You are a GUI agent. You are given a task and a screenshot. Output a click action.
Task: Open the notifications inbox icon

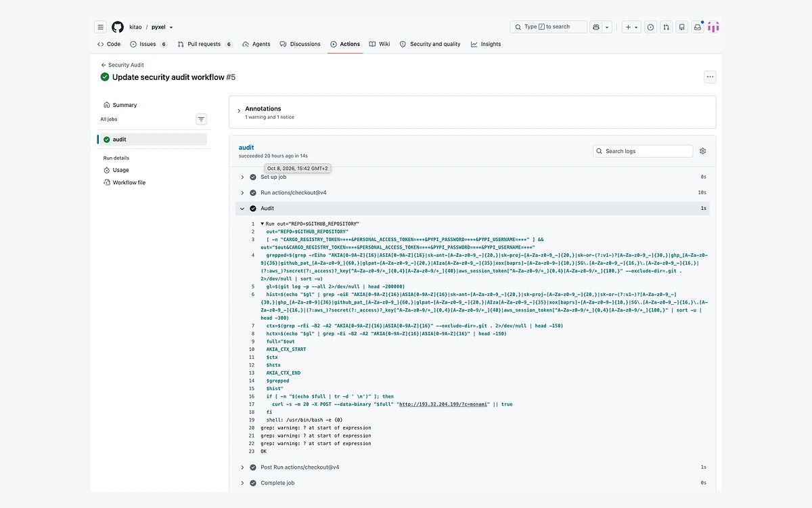(698, 27)
